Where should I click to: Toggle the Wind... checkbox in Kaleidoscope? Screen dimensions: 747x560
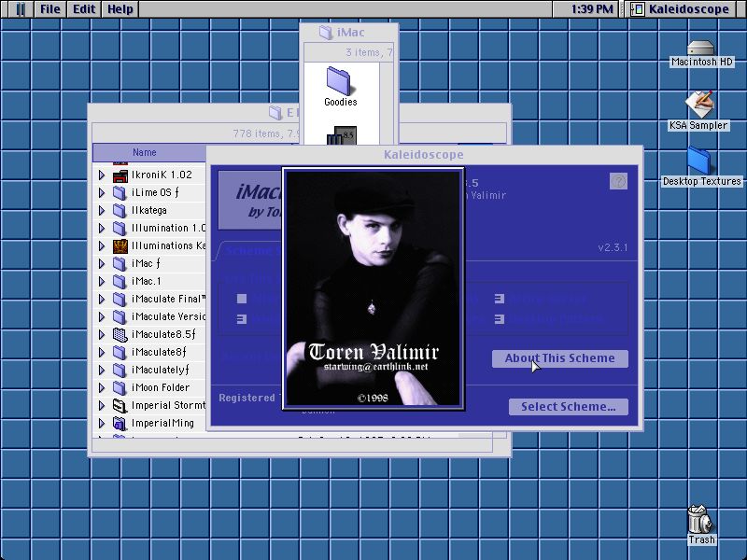[242, 318]
